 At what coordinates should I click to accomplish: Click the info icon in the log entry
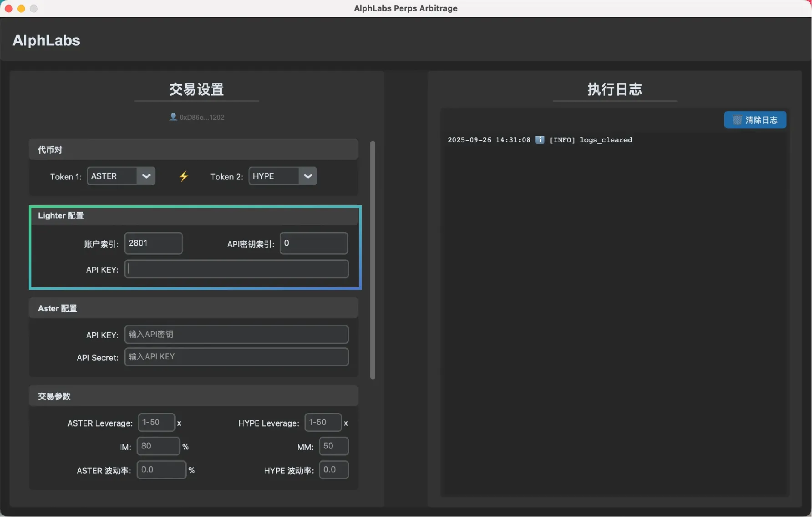pyautogui.click(x=540, y=140)
